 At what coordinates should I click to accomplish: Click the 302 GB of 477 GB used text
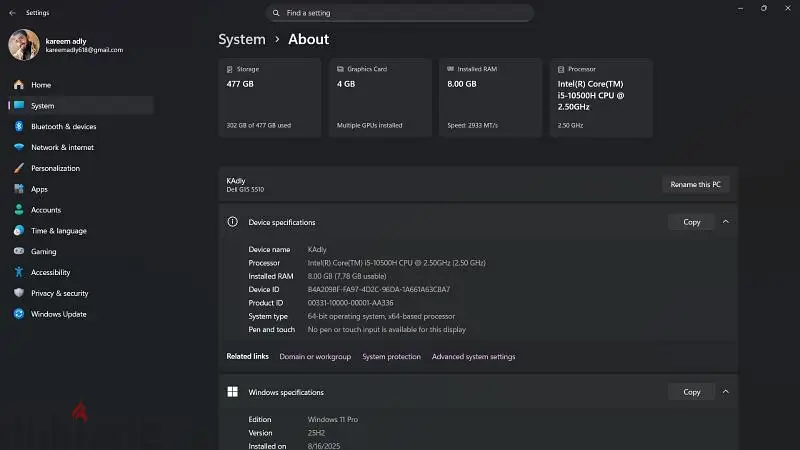click(x=259, y=125)
